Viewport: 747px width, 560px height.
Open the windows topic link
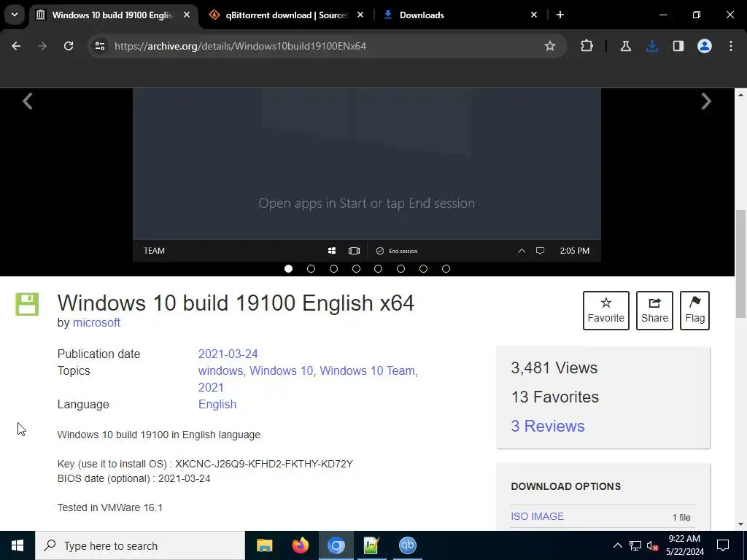coord(220,371)
